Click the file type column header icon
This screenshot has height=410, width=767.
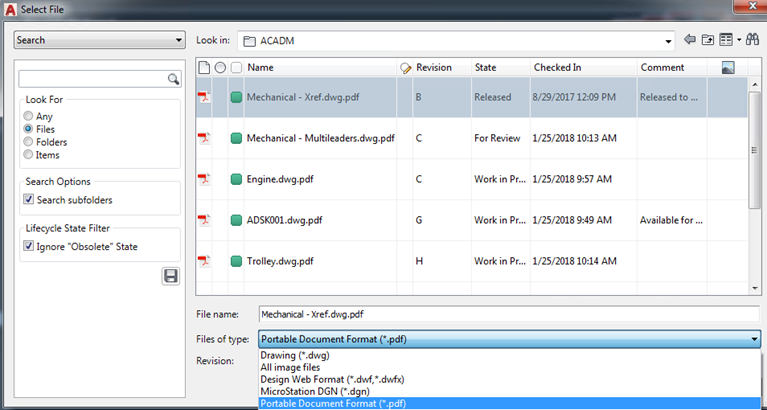pos(203,68)
